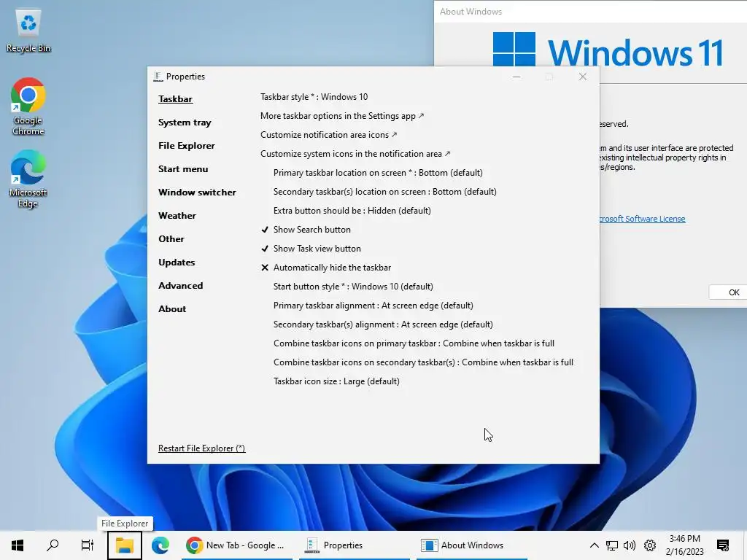This screenshot has width=747, height=560.
Task: Click the gear icon in system tray
Action: [650, 545]
